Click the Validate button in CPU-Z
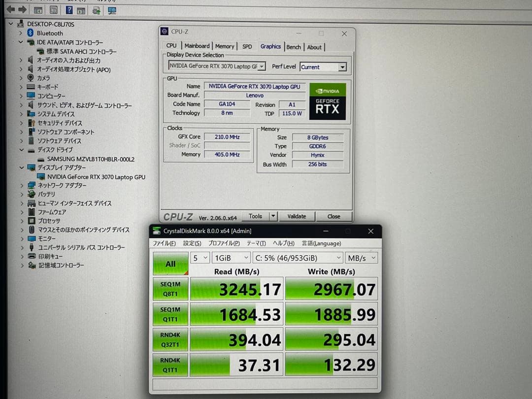Viewport: 532px width, 399px height. [298, 216]
